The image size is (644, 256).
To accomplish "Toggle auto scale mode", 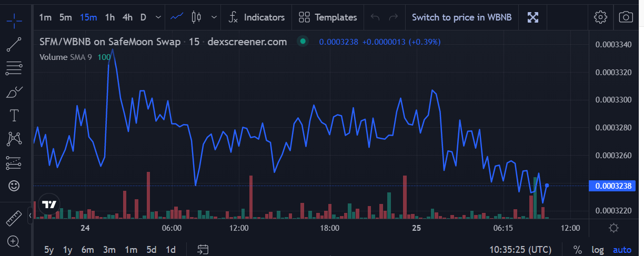I will click(x=622, y=250).
